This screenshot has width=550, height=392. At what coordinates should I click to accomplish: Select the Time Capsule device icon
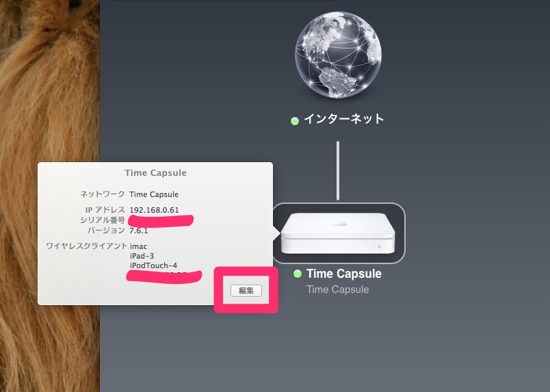[x=338, y=233]
